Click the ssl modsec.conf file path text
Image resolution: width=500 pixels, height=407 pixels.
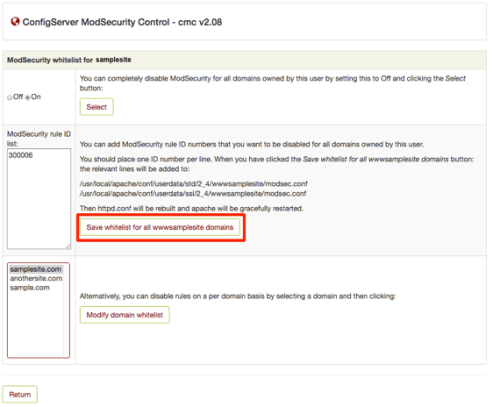pos(193,193)
